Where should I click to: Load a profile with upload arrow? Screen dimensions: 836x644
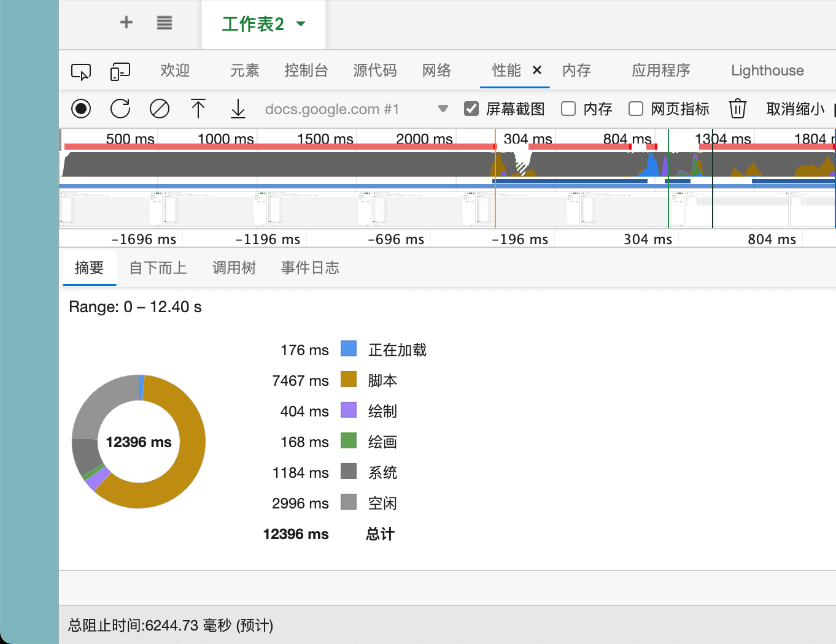pyautogui.click(x=198, y=109)
